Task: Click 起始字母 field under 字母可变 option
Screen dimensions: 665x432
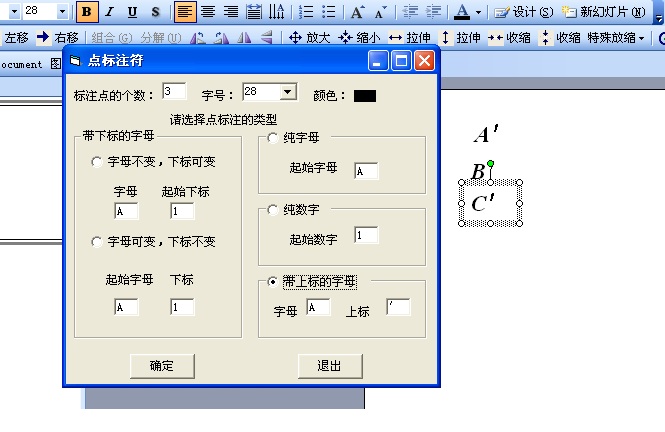Action: pos(126,307)
